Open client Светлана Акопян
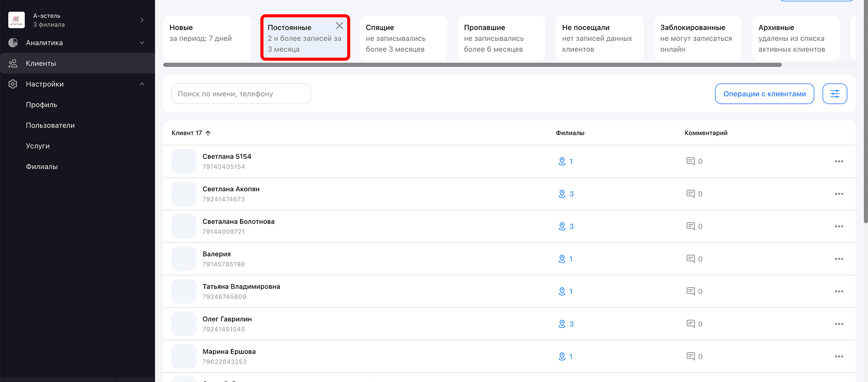 point(231,189)
